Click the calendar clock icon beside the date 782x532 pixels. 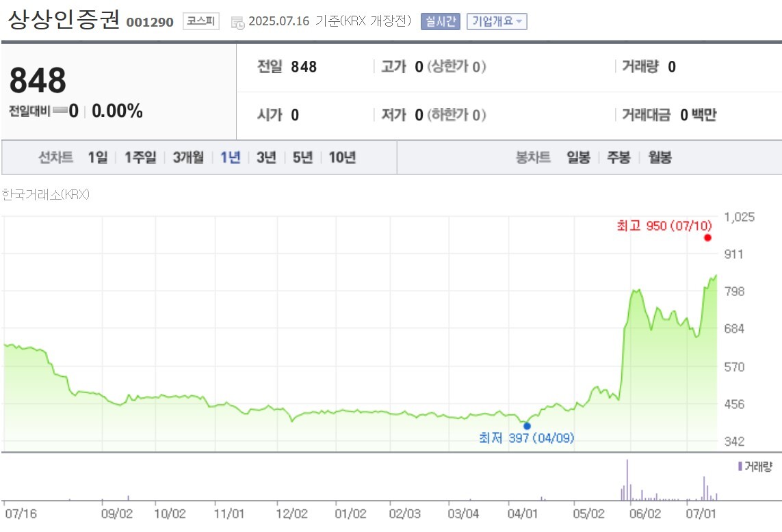237,23
